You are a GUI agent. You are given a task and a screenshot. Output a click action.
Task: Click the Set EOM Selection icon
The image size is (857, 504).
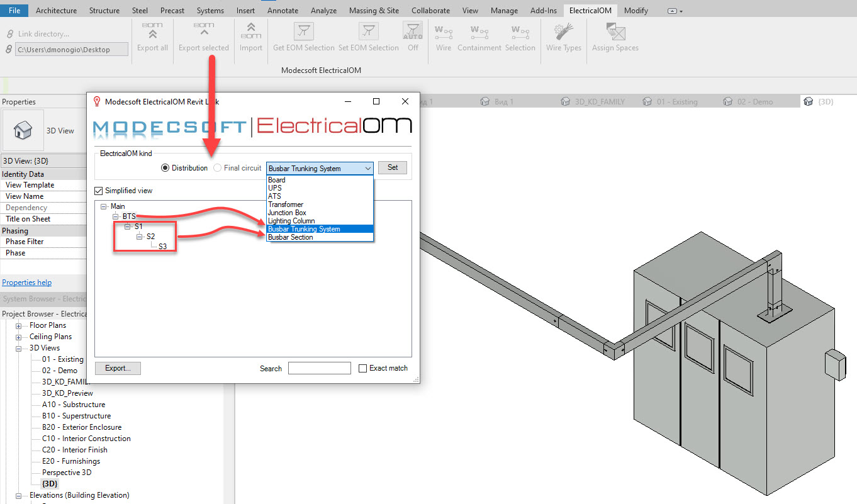369,31
